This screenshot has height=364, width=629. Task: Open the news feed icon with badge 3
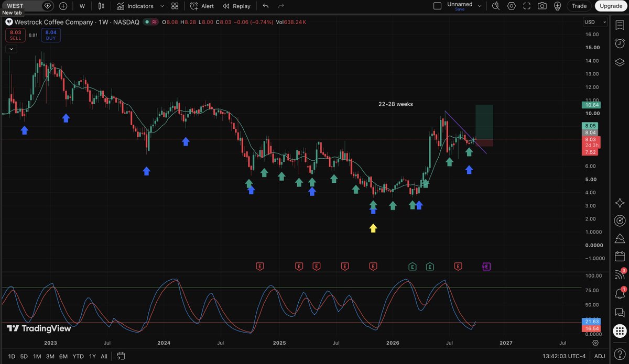(x=619, y=274)
